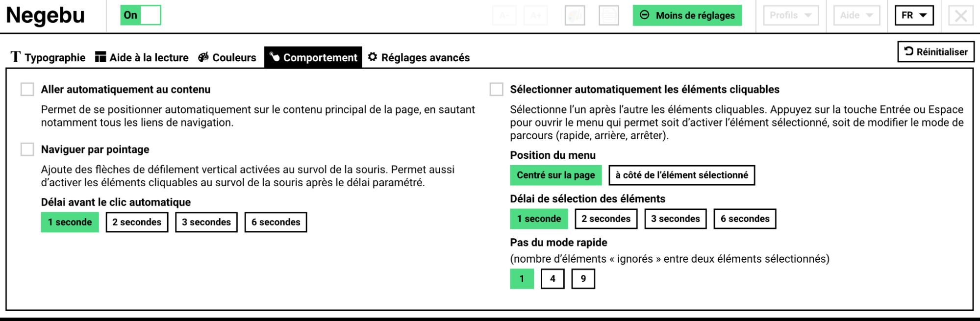Viewport: 980px width, 321px height.
Task: Check Sélectionner automatiquement les éléments cliquables
Action: click(497, 90)
